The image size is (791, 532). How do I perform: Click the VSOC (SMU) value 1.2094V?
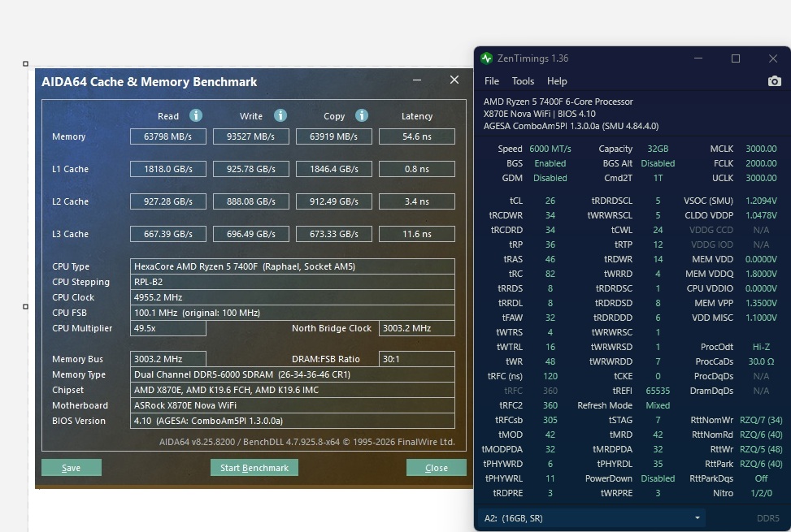tap(761, 201)
